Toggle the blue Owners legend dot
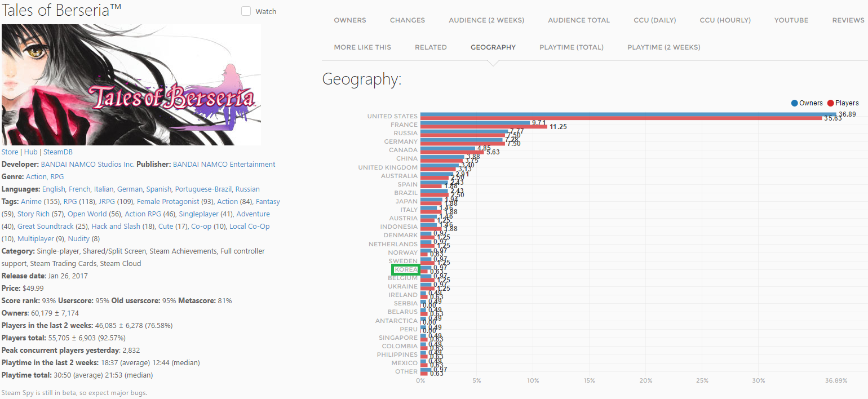 795,103
